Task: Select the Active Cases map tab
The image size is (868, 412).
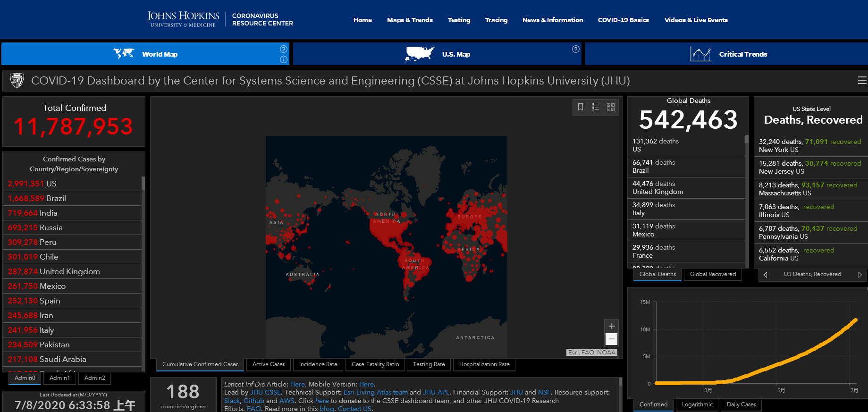Action: 269,364
